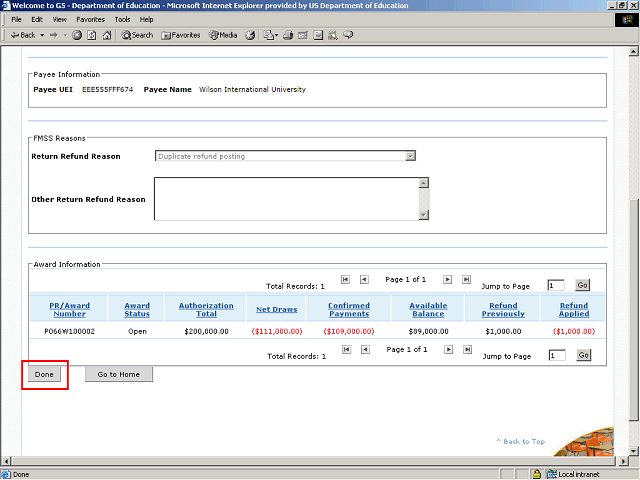Go to first page in top pager
The height and width of the screenshot is (480, 640).
[346, 280]
